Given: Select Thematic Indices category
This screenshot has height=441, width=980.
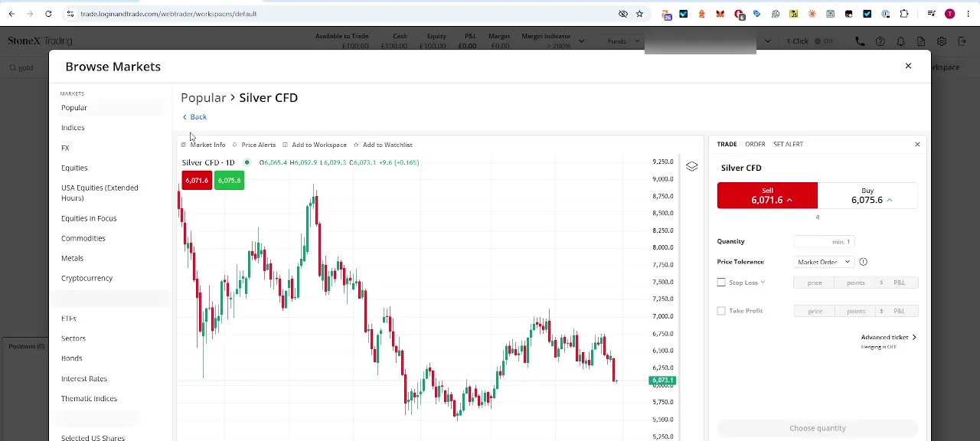Looking at the screenshot, I should (x=89, y=399).
